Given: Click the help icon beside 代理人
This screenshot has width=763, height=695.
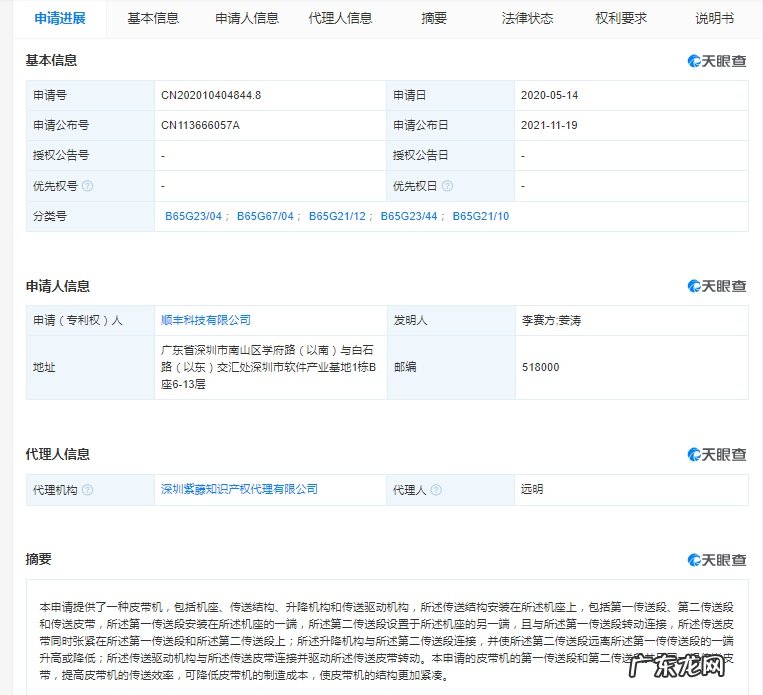Looking at the screenshot, I should [x=436, y=490].
